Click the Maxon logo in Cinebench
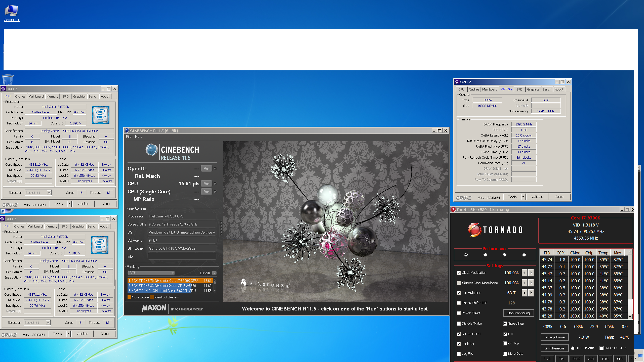644x362 pixels. 154,308
